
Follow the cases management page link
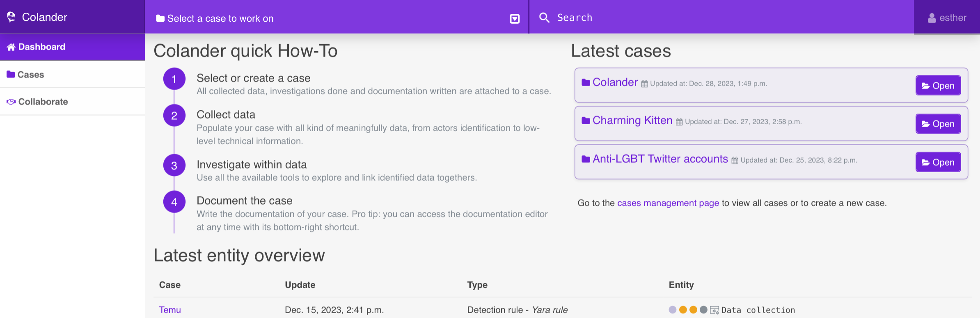click(x=668, y=203)
